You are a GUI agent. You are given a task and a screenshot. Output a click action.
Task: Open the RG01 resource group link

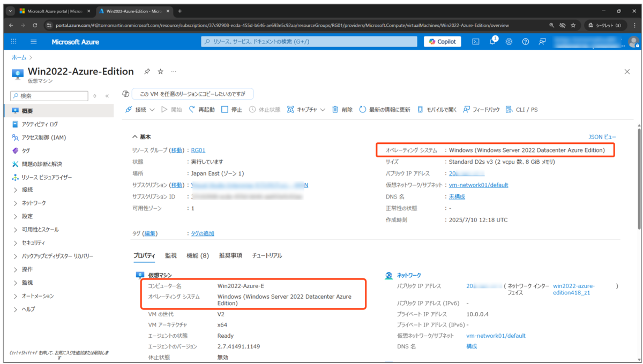(x=198, y=150)
